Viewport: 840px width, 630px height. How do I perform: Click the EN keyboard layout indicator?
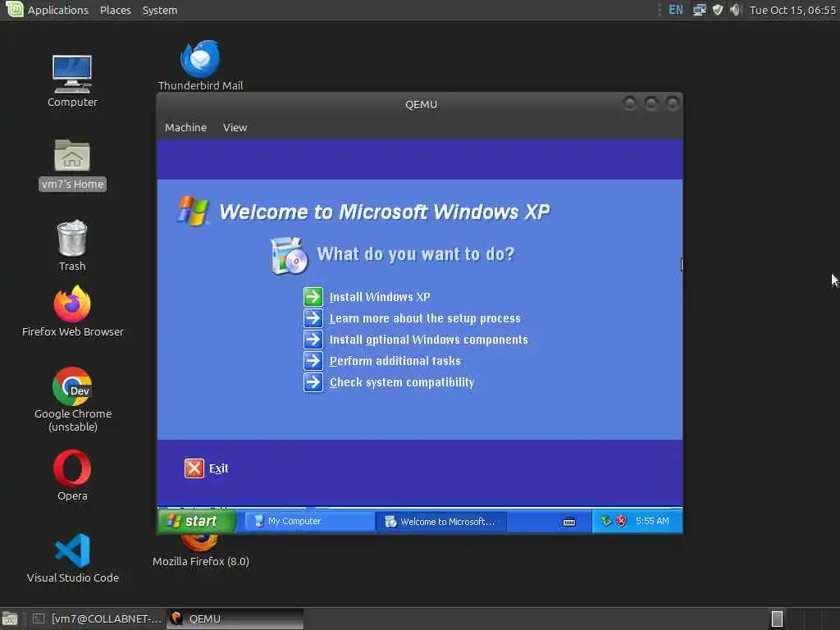676,10
